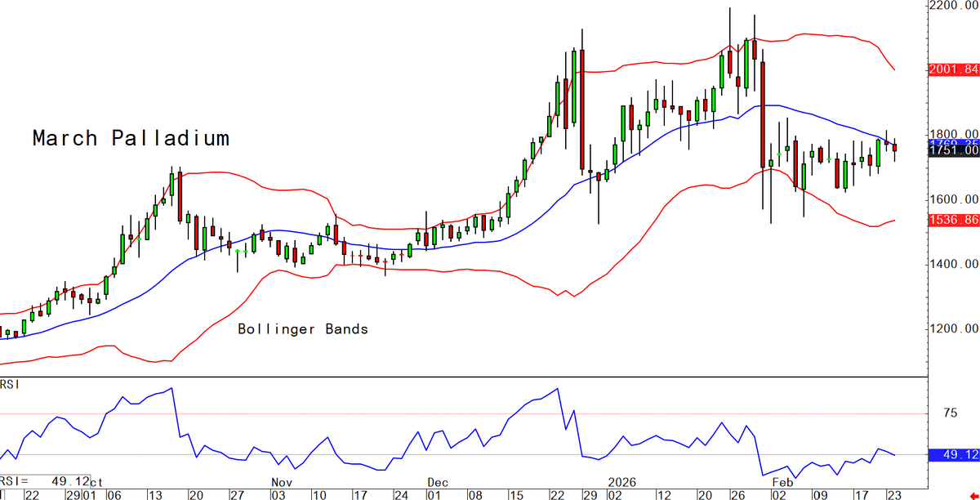Image resolution: width=980 pixels, height=500 pixels.
Task: Click the "08" date tick label
Action: [475, 494]
